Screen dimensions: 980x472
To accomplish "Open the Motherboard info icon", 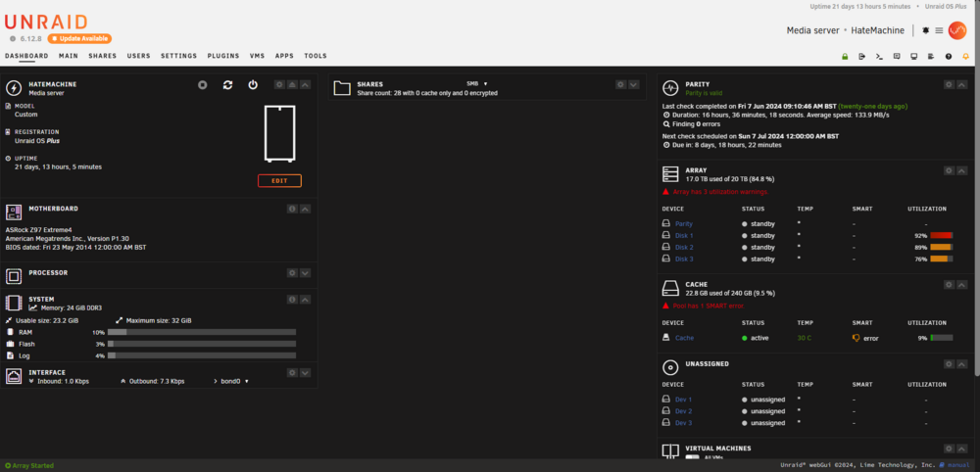I will 292,210.
